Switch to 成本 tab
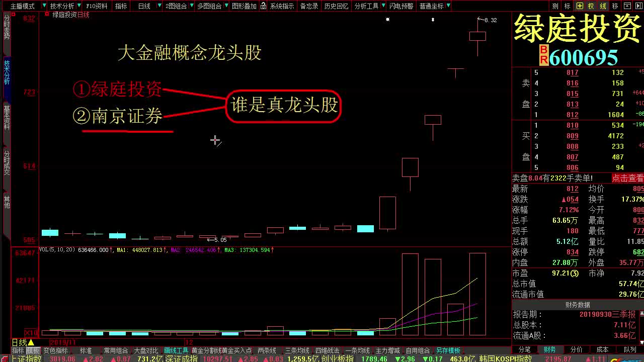This screenshot has width=644, height=362. pos(602,349)
